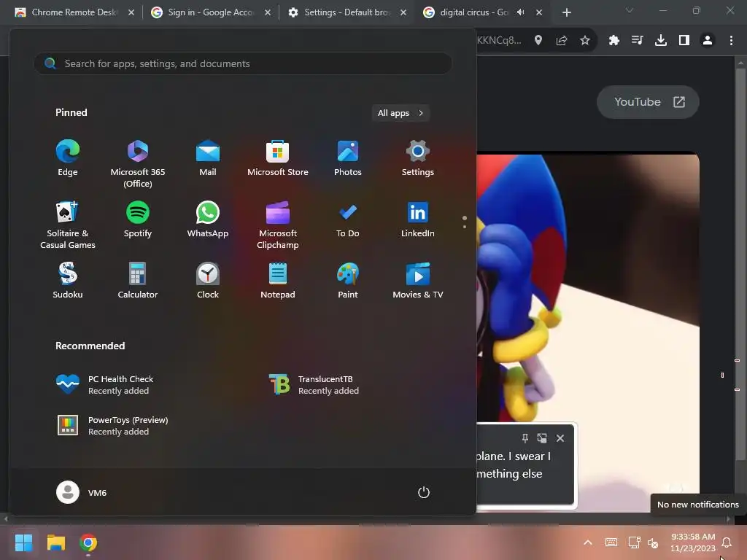
Task: Click the Start menu power button
Action: click(x=424, y=492)
